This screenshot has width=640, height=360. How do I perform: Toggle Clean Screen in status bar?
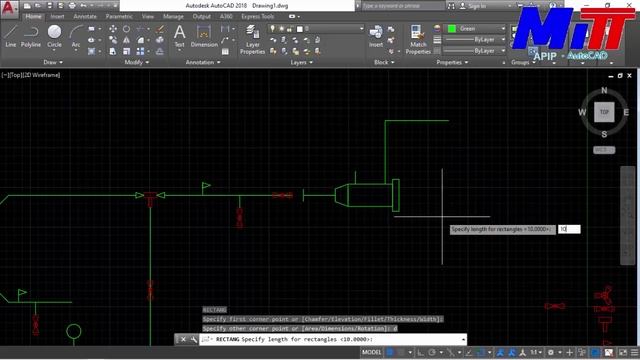pos(623,352)
